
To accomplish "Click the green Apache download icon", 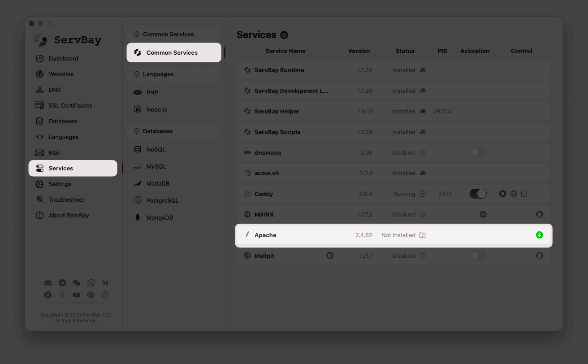I will (x=540, y=235).
